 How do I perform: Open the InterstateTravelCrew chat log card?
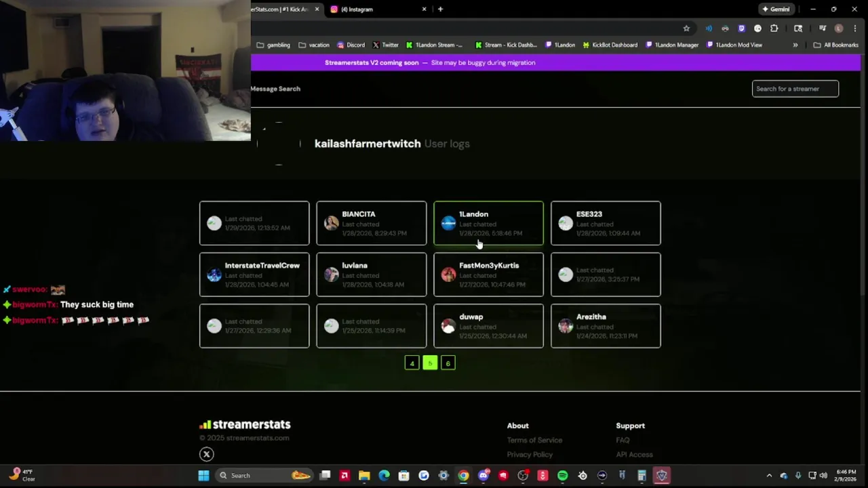click(254, 274)
